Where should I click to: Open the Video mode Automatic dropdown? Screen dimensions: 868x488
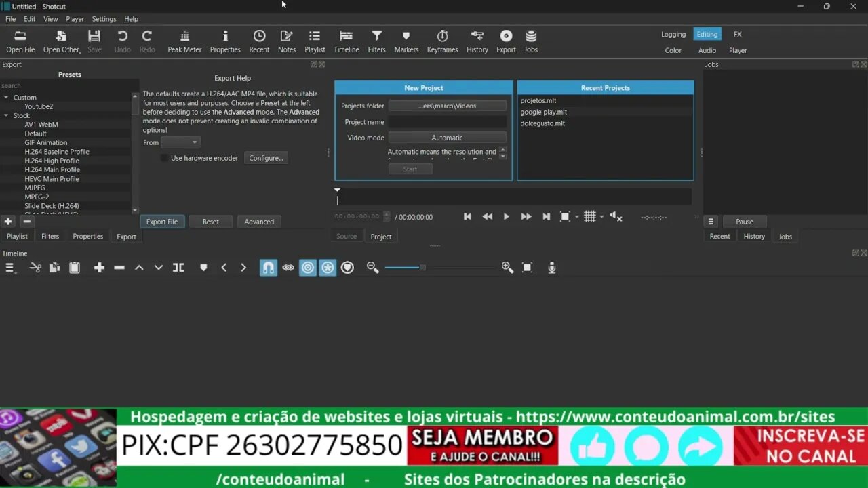click(448, 138)
